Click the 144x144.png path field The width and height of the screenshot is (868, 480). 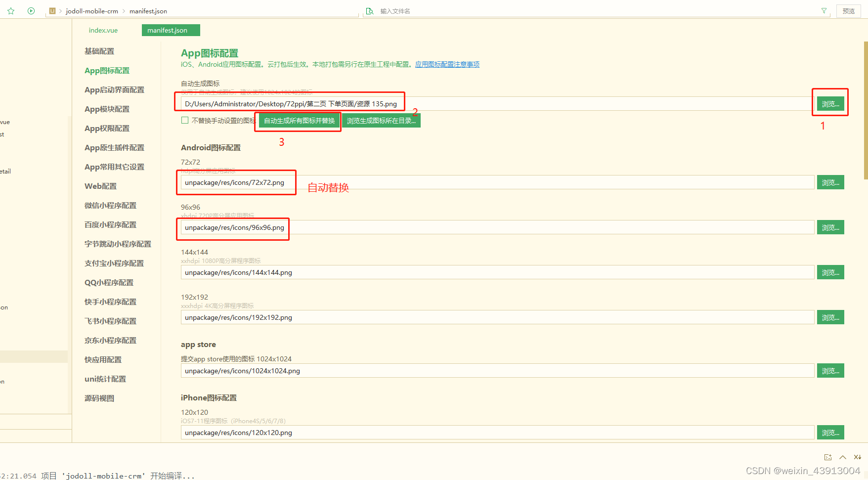[x=497, y=272]
